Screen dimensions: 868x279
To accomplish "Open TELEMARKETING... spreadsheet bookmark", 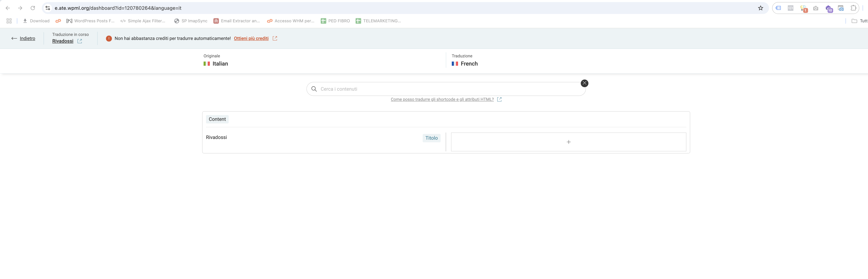I will click(378, 21).
